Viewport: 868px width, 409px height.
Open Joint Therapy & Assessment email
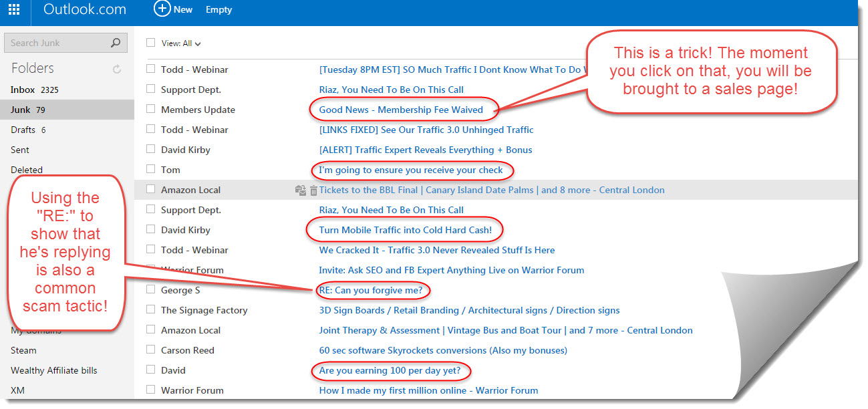point(506,330)
